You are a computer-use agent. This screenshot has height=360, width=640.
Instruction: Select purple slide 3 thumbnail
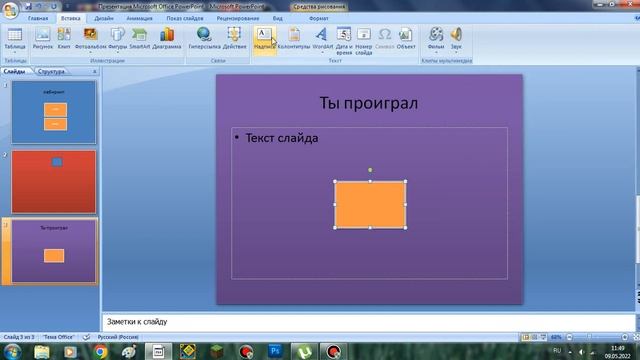[x=54, y=251]
